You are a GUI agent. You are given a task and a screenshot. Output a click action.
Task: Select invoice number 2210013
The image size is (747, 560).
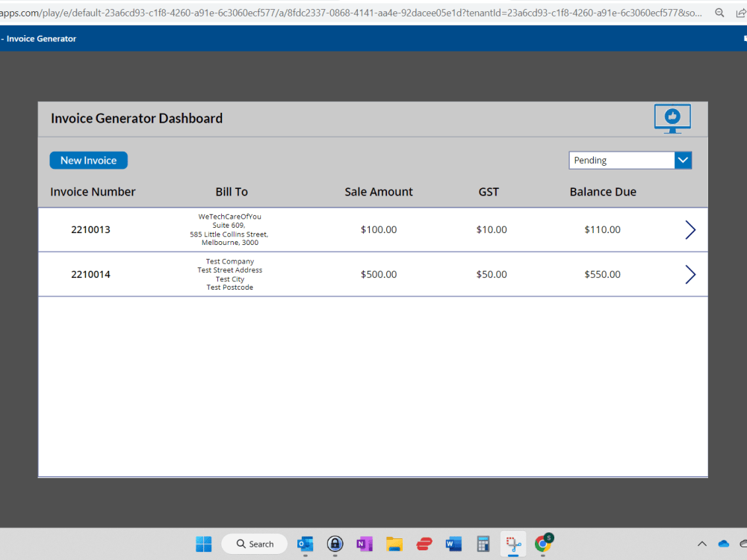90,229
